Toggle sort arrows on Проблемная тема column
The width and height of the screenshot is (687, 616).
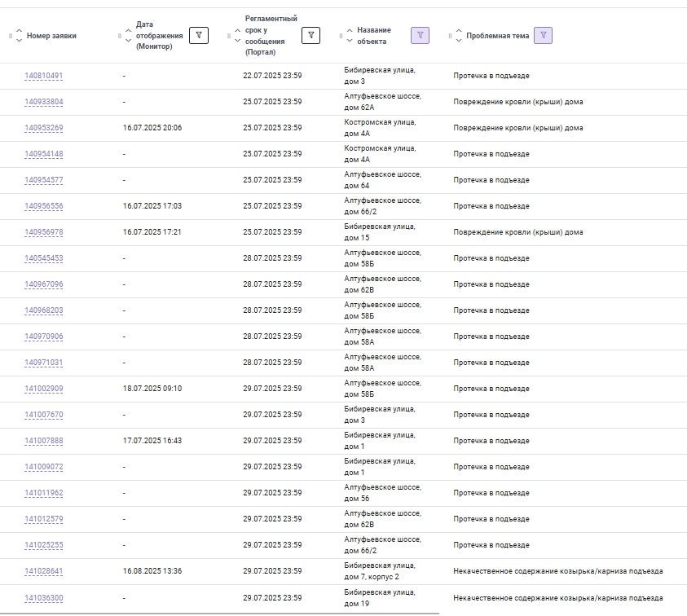tap(459, 36)
